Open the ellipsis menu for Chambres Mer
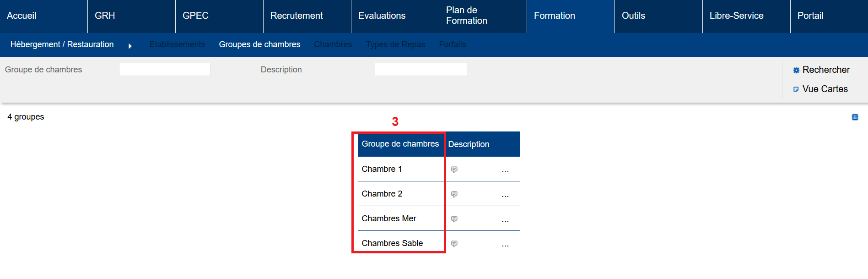 tap(505, 220)
